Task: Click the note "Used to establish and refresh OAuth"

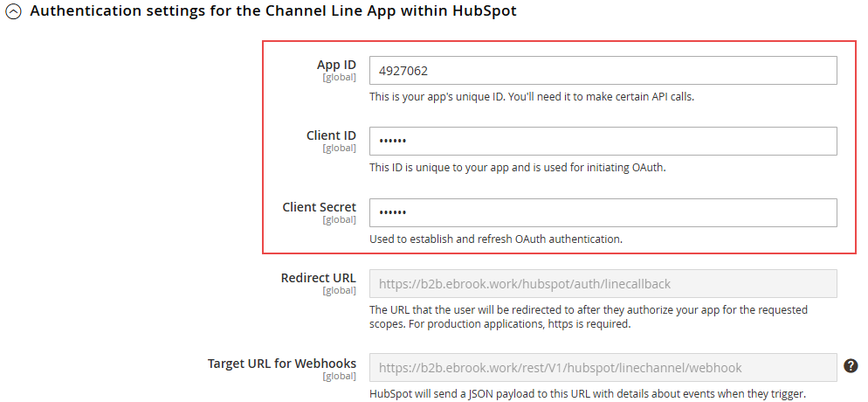Action: [496, 239]
